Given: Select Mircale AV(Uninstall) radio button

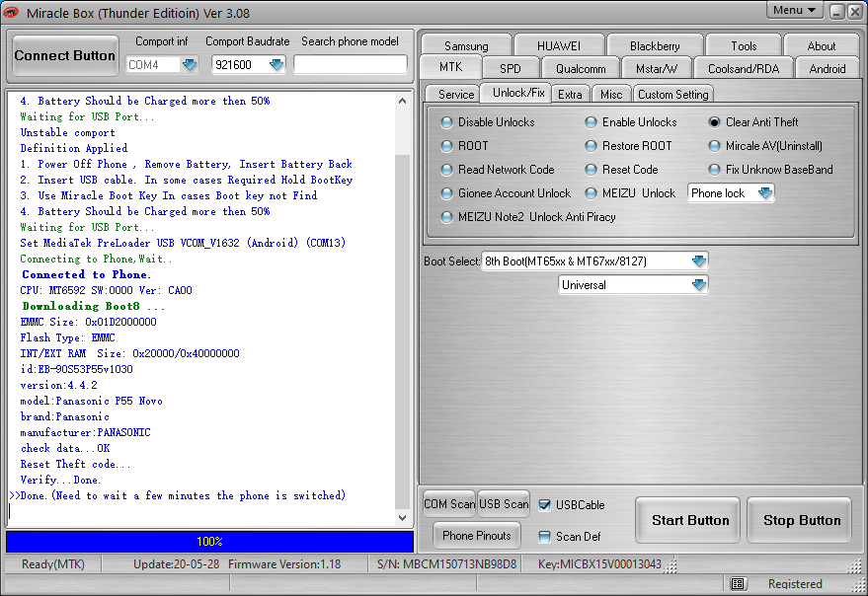Looking at the screenshot, I should 714,146.
